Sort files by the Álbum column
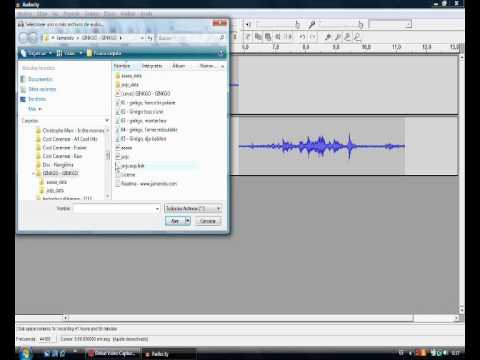 (179, 66)
